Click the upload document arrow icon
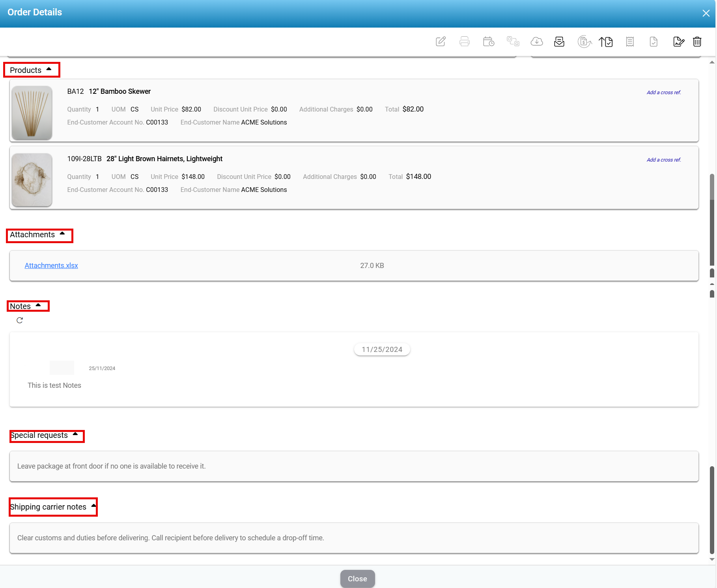 pos(605,41)
